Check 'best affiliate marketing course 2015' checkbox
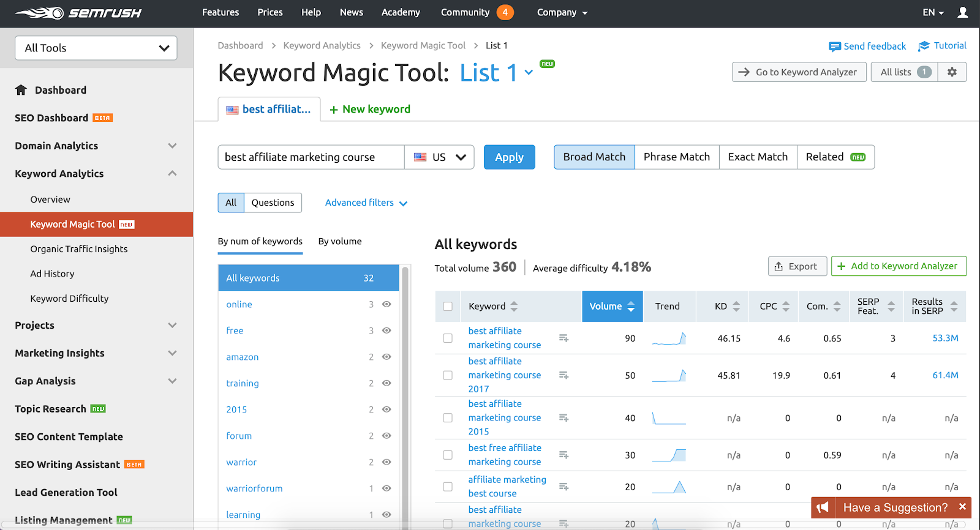The image size is (980, 530). click(448, 418)
